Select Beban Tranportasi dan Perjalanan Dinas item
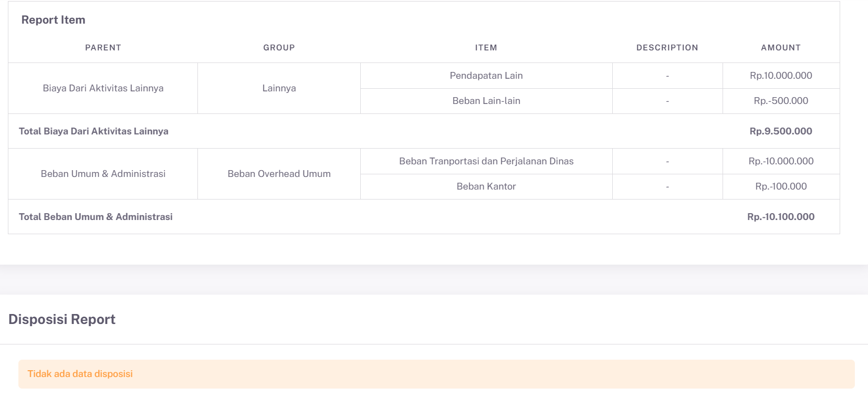This screenshot has height=408, width=868. click(486, 161)
